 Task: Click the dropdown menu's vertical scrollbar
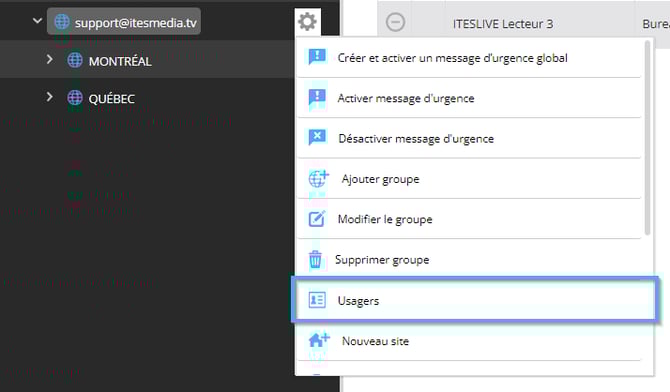click(647, 137)
